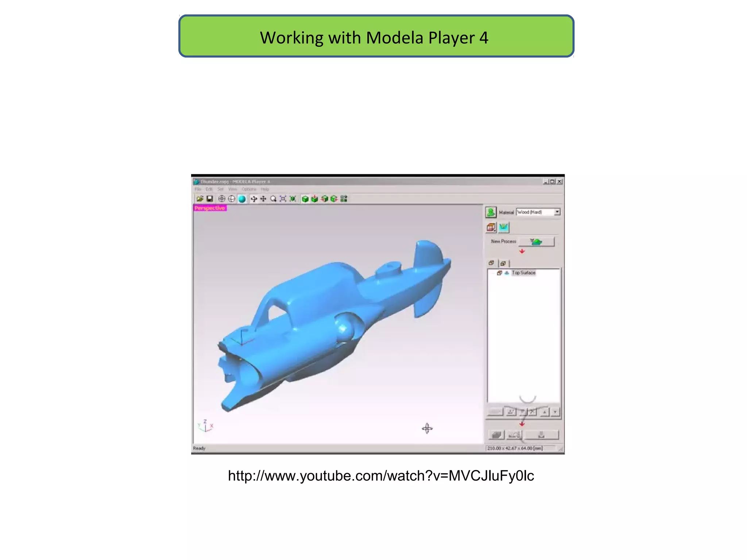This screenshot has width=747, height=560.
Task: Click the edit process button below list
Action: [511, 412]
